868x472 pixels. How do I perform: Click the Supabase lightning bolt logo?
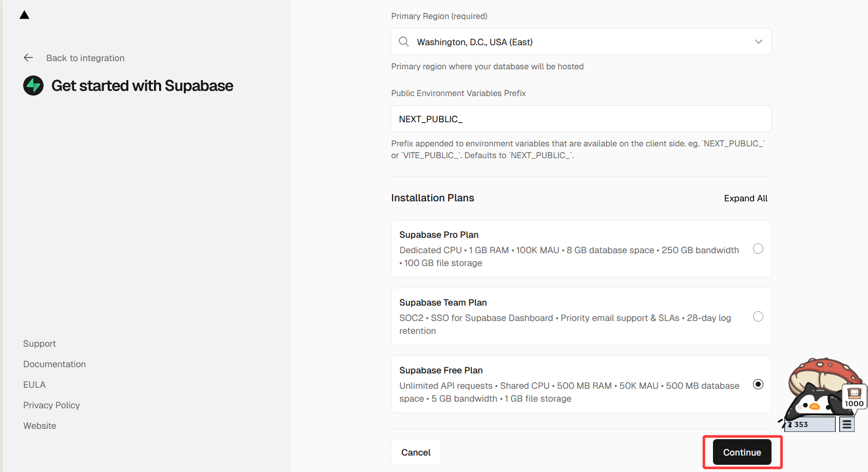[x=33, y=85]
